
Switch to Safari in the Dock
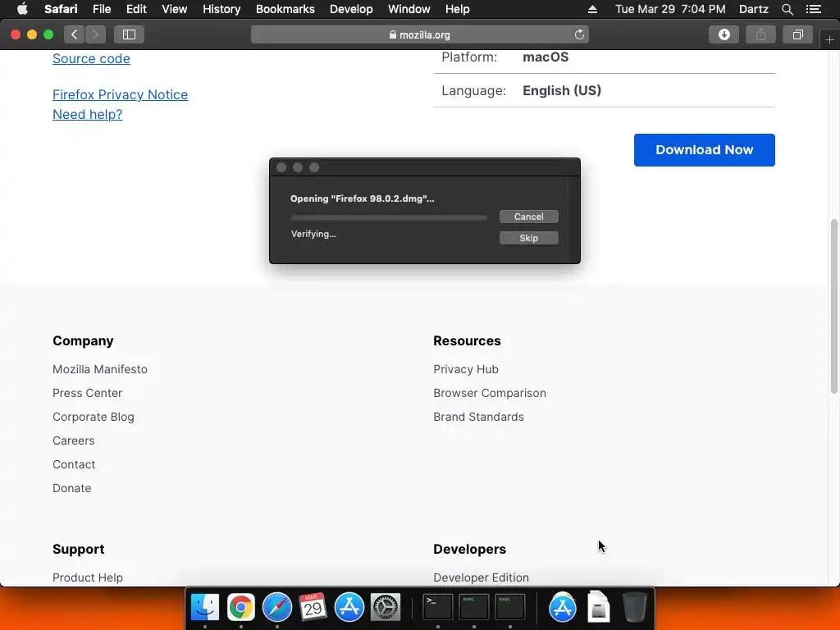(x=277, y=607)
